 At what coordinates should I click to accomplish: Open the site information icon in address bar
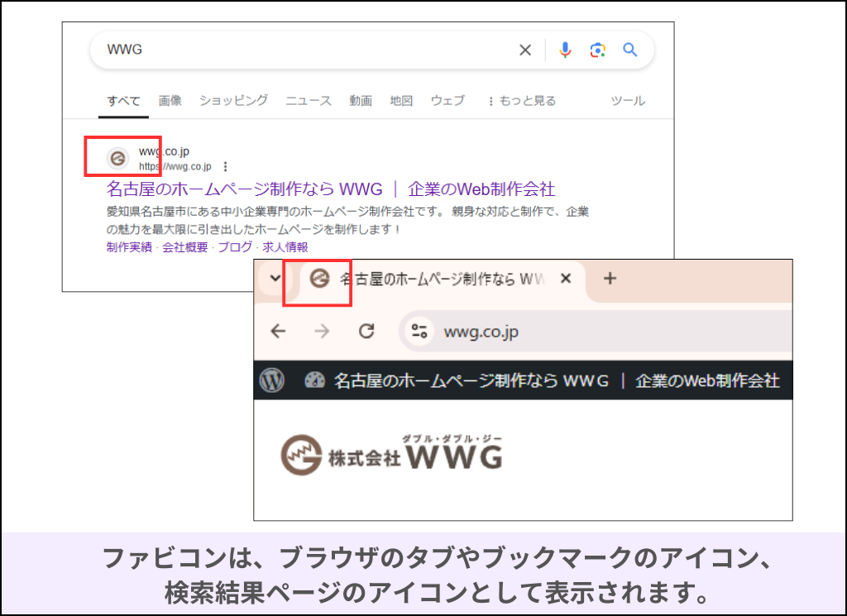click(x=419, y=331)
